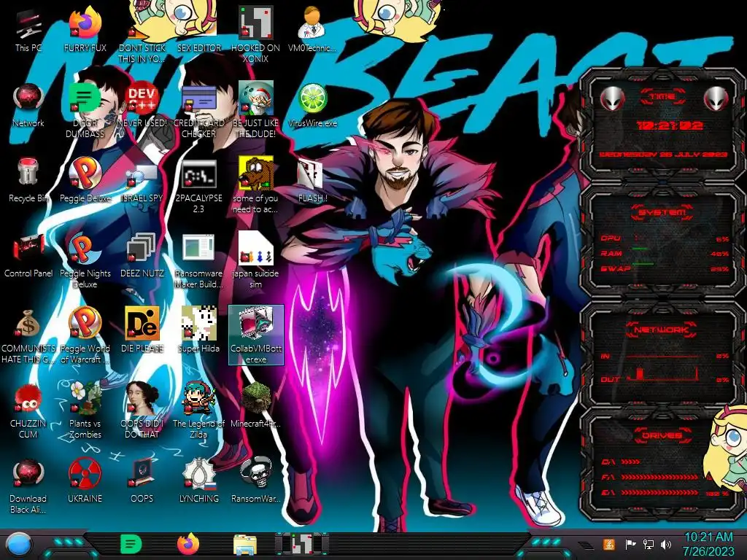
Task: Click the orange tray icon
Action: click(608, 544)
